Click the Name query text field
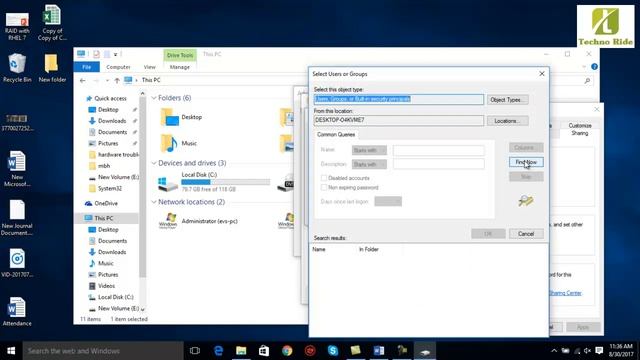Viewport: 640px width, 360px height. 439,150
